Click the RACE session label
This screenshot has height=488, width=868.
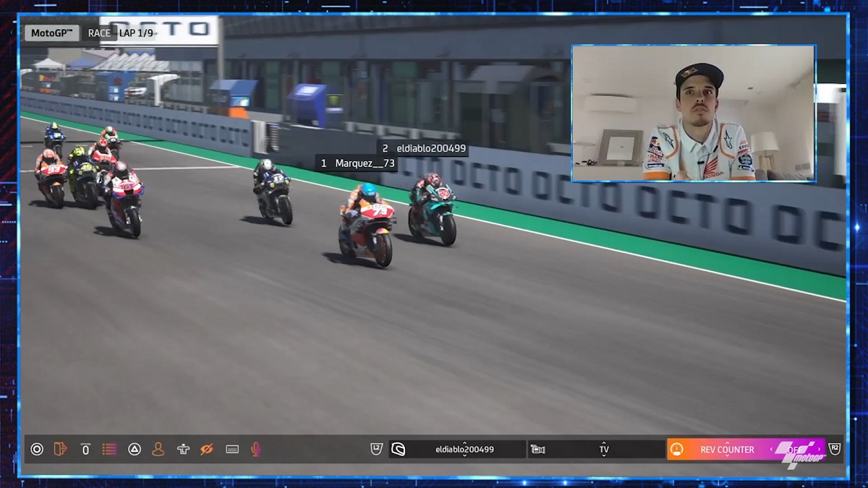(99, 33)
